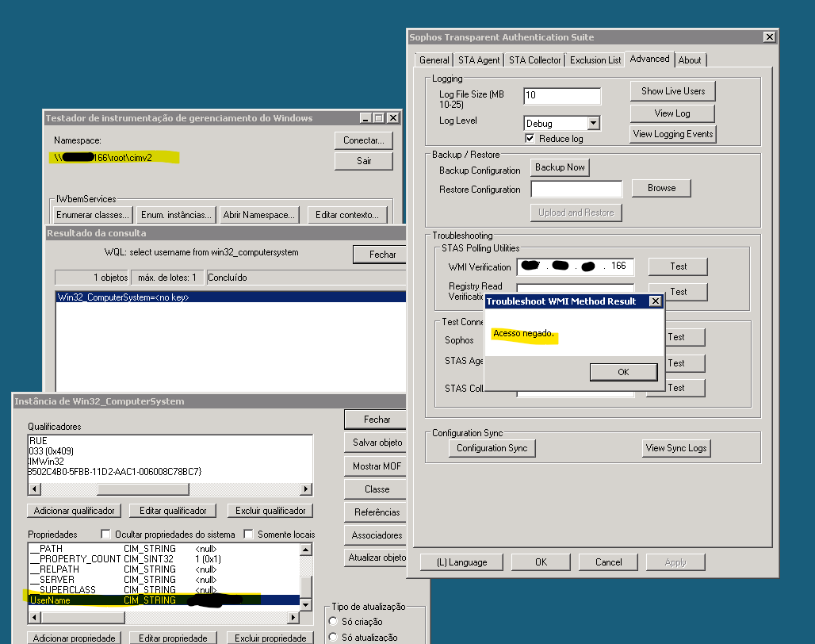
Task: Click the Sair button
Action: click(x=363, y=161)
